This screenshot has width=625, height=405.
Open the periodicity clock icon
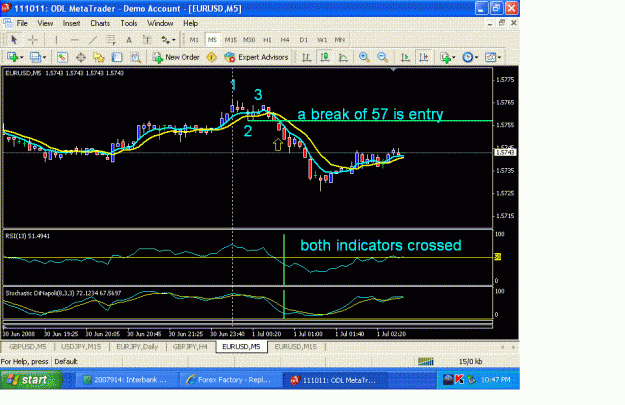coord(468,57)
